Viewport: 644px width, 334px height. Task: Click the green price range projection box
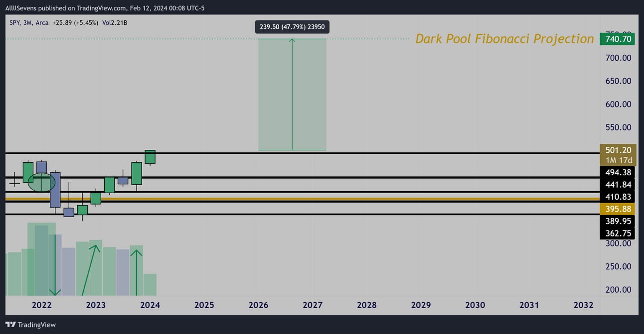(x=292, y=95)
